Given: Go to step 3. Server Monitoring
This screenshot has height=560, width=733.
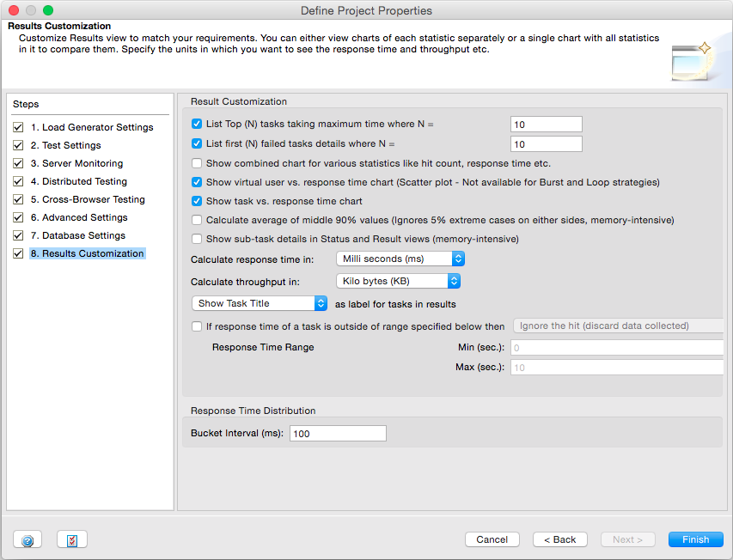Looking at the screenshot, I should tap(77, 163).
